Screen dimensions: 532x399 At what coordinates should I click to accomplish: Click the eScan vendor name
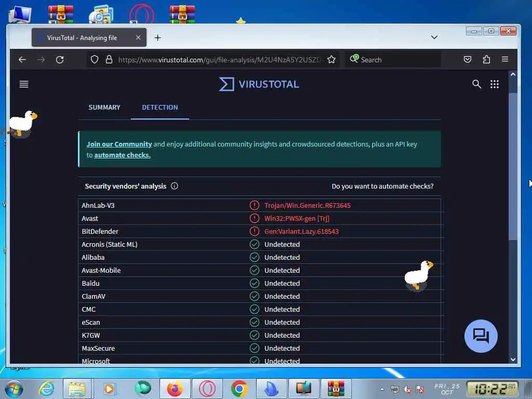tap(90, 322)
